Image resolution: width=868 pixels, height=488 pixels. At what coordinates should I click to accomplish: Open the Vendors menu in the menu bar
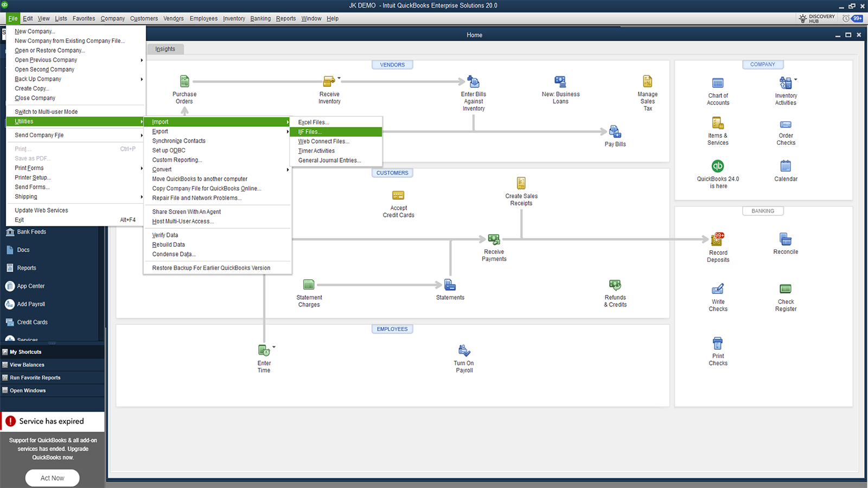(x=173, y=18)
